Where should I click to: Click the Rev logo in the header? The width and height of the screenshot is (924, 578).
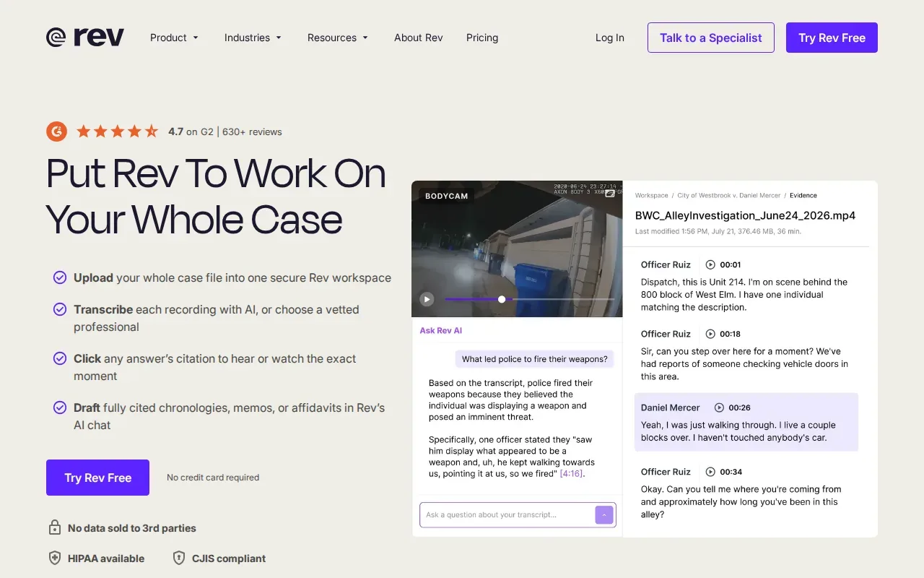coord(85,38)
